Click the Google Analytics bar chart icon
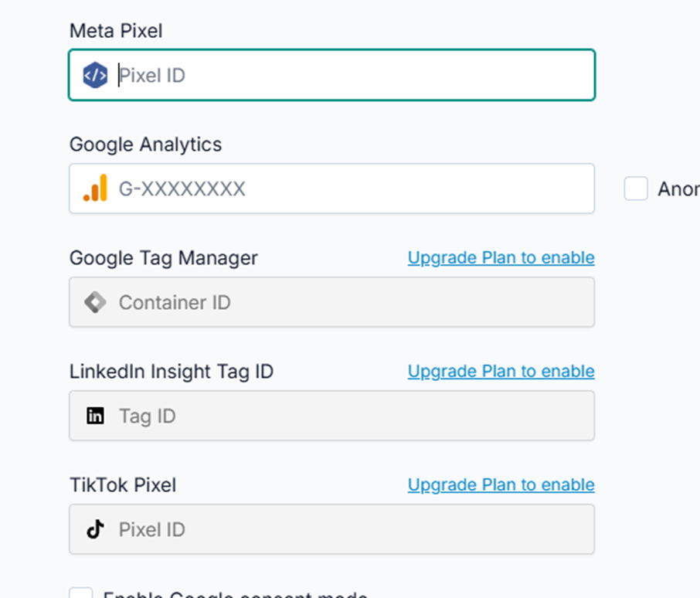Viewport: 700px width, 598px height. tap(95, 189)
